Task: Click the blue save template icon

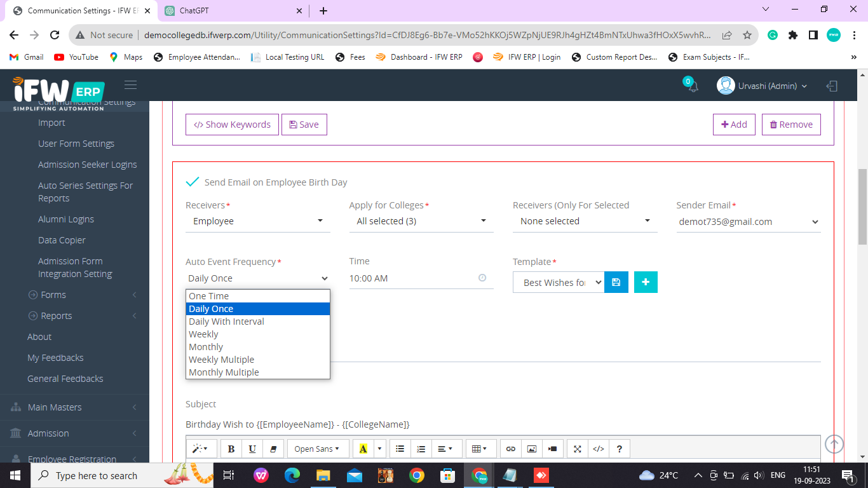Action: [616, 282]
